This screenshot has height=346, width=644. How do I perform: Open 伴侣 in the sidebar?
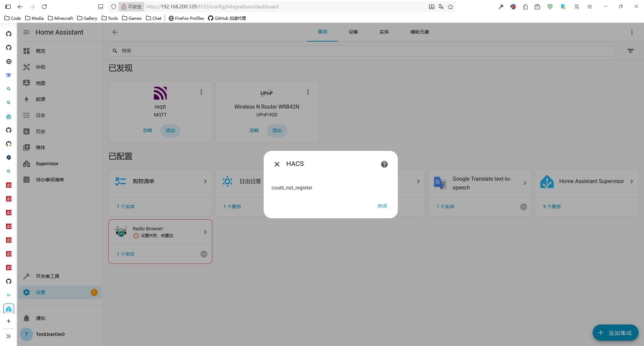click(x=60, y=67)
